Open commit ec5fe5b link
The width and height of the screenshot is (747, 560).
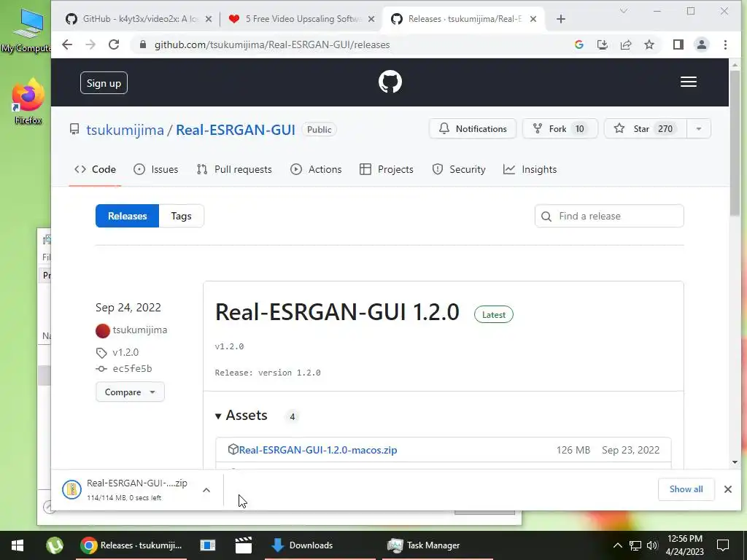(x=132, y=368)
